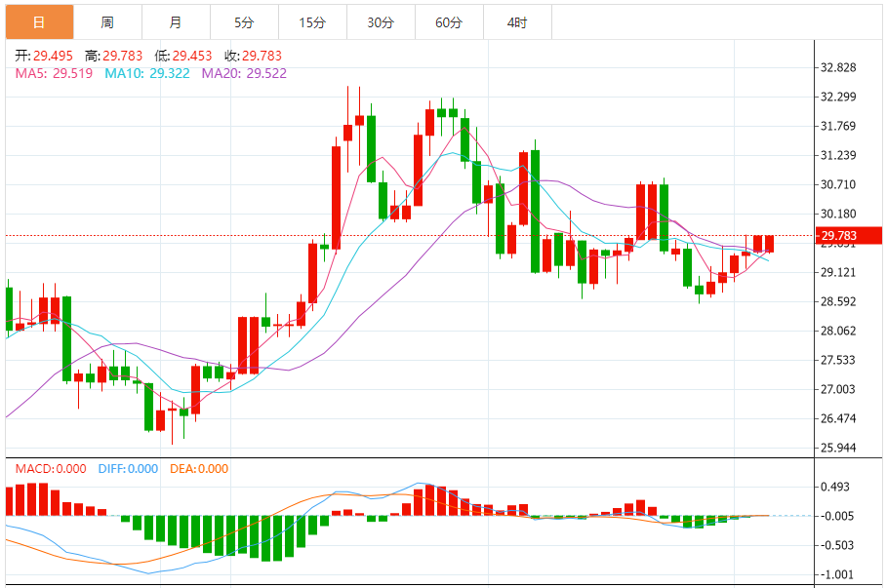Click the closing price 收:29.783 label
Viewport: 887px width, 588px height.
click(253, 56)
